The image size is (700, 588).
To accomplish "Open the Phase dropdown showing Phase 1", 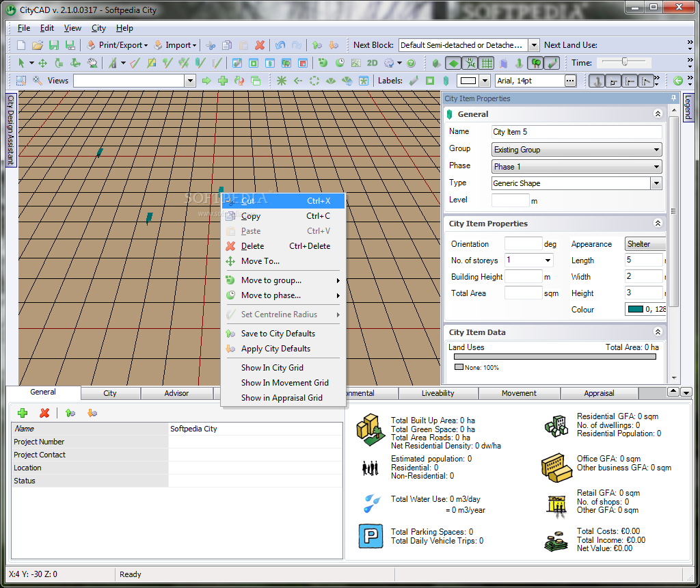I will [x=576, y=167].
